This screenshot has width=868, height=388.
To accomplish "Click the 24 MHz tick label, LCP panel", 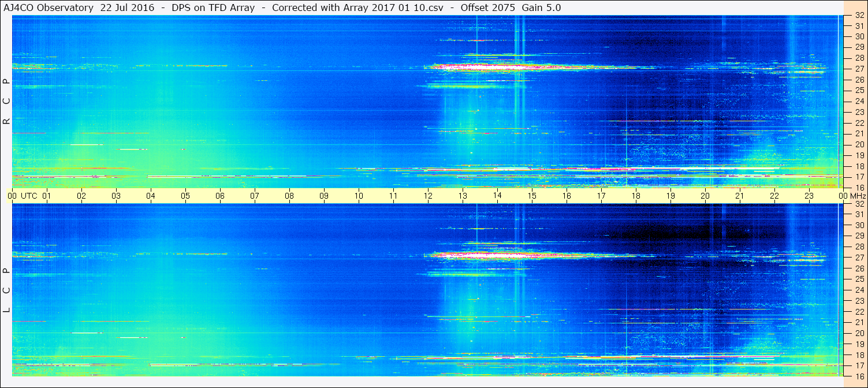I will tap(859, 290).
